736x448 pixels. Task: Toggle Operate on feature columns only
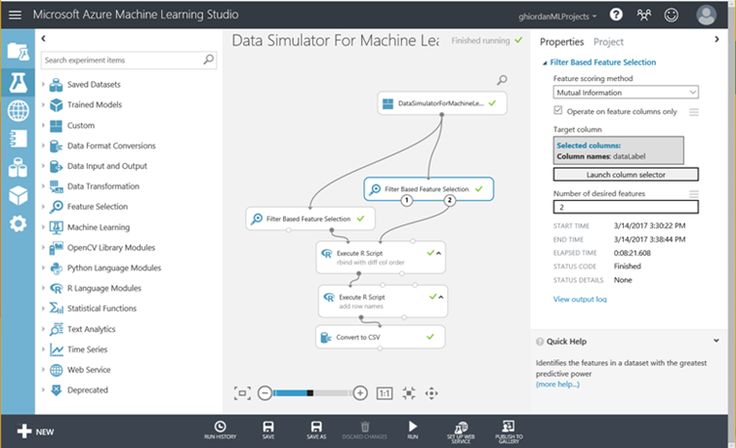(558, 110)
